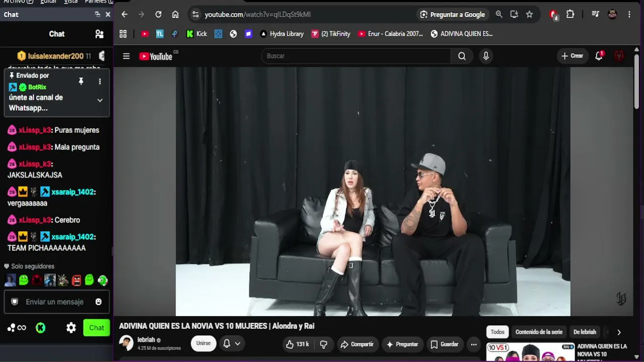644x362 pixels.
Task: Open the Enur - Calabria 2007 bookmark
Action: [390, 34]
